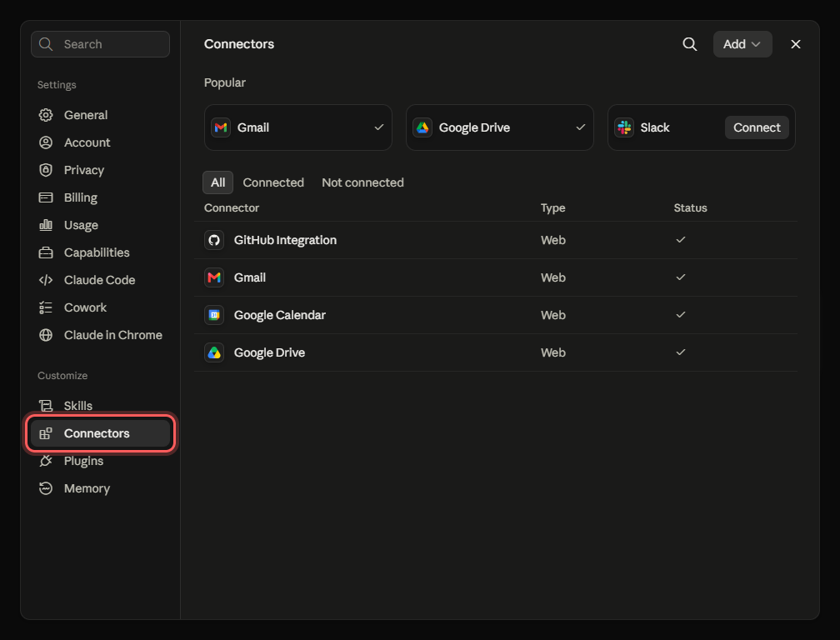Click the Cowork checklist icon
The height and width of the screenshot is (640, 840).
pyautogui.click(x=46, y=307)
